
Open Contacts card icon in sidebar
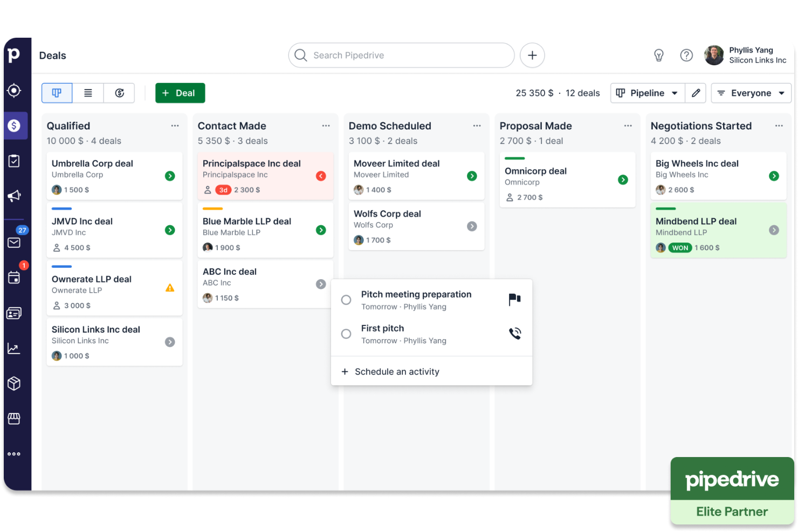coord(14,313)
